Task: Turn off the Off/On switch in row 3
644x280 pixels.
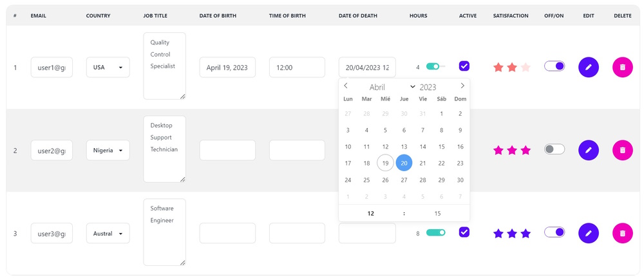Action: pyautogui.click(x=554, y=232)
